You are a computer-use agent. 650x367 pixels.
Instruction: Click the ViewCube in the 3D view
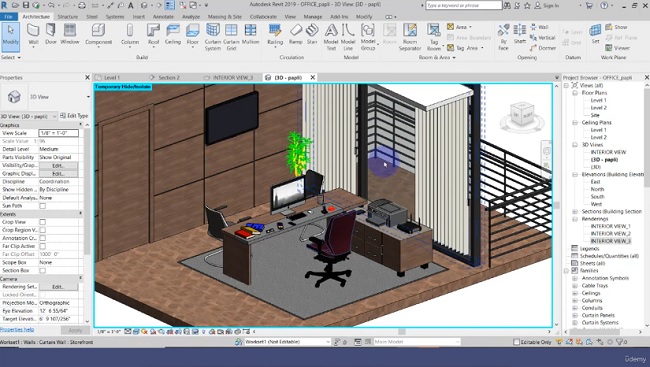[x=522, y=113]
